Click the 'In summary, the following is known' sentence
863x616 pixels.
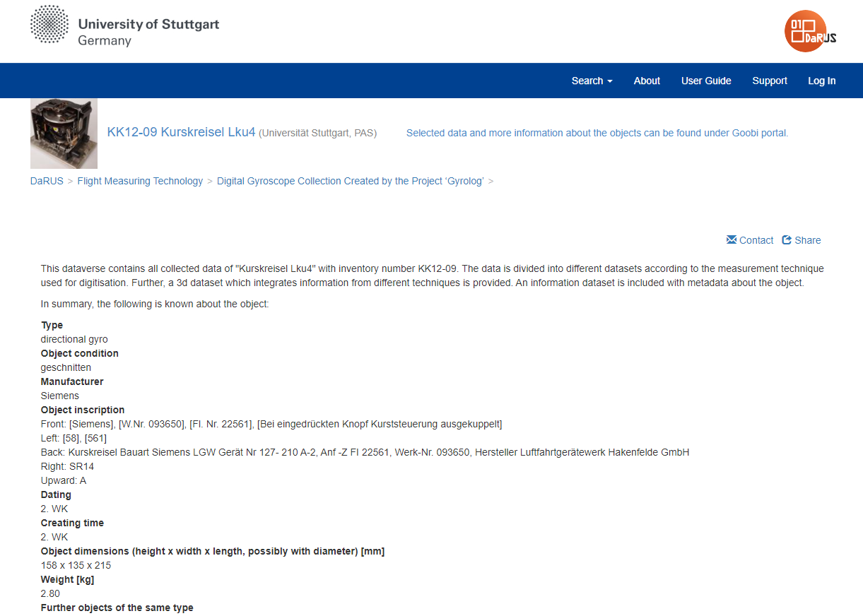click(x=155, y=304)
